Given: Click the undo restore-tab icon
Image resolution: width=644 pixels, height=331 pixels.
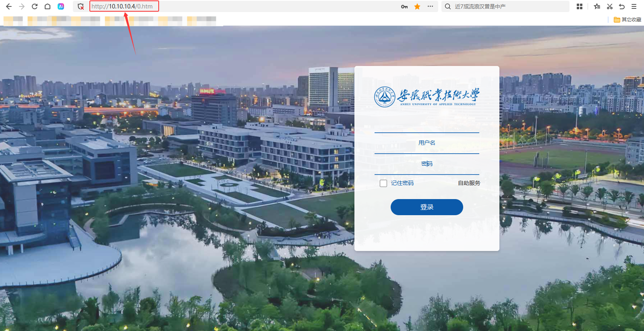Looking at the screenshot, I should (x=622, y=6).
